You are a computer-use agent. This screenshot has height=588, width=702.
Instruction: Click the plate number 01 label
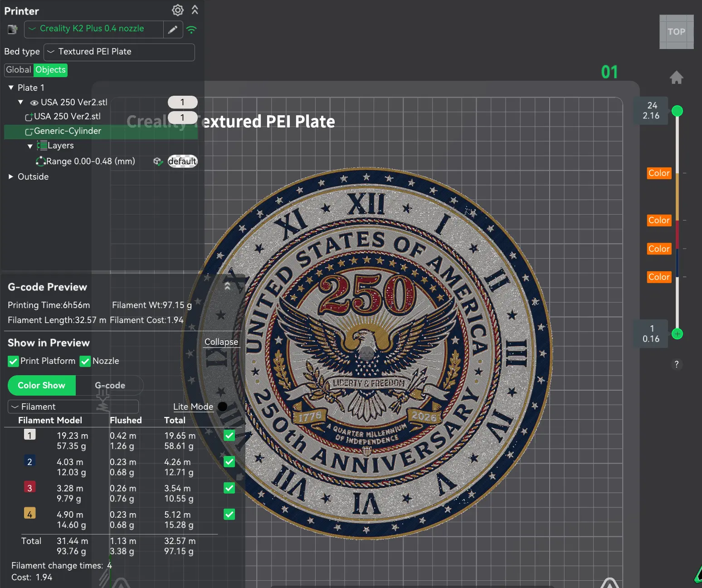pos(609,72)
